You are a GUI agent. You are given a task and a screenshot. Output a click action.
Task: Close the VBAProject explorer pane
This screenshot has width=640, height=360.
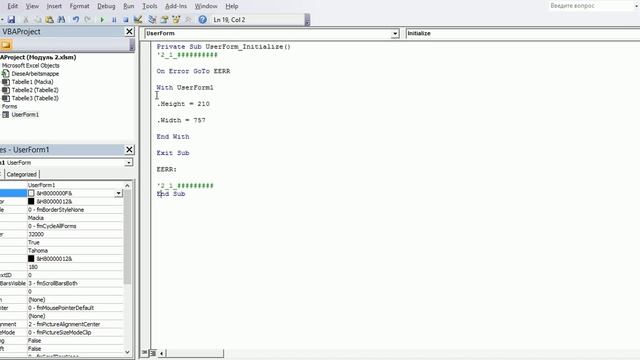[x=129, y=31]
